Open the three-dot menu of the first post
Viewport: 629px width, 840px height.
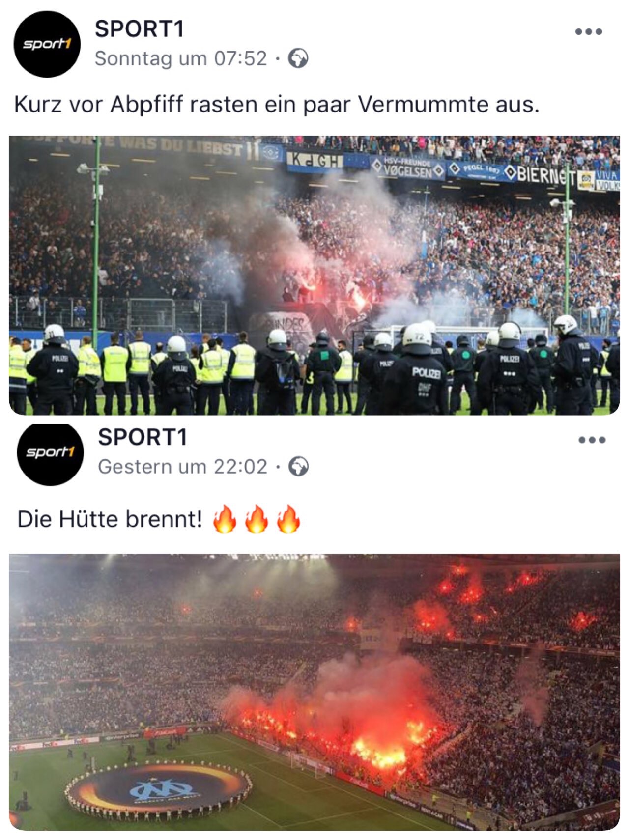(x=589, y=32)
